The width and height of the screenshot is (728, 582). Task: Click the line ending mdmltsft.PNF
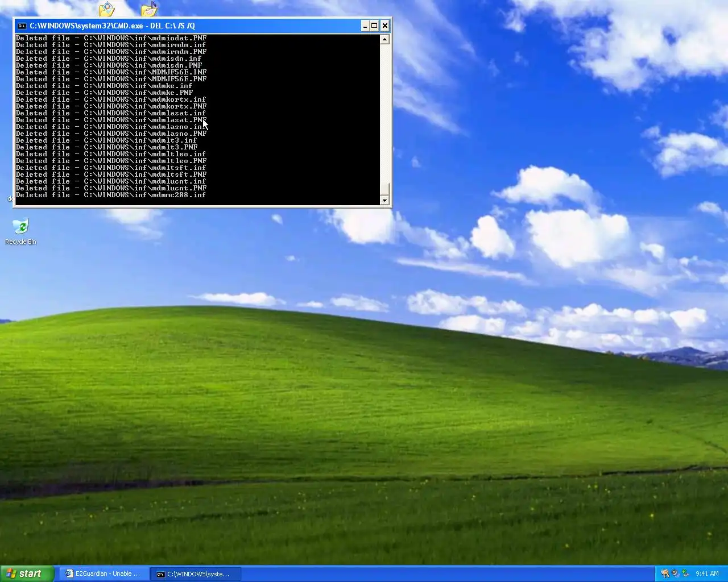click(111, 174)
